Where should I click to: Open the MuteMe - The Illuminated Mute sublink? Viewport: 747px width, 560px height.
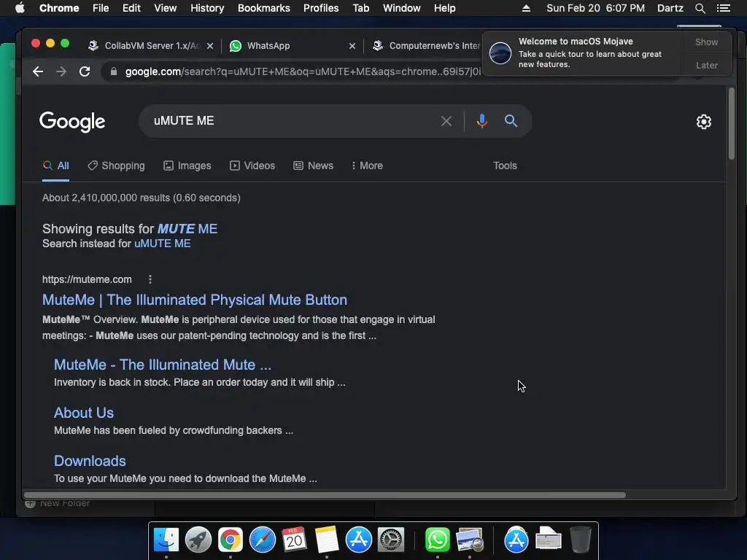(163, 365)
